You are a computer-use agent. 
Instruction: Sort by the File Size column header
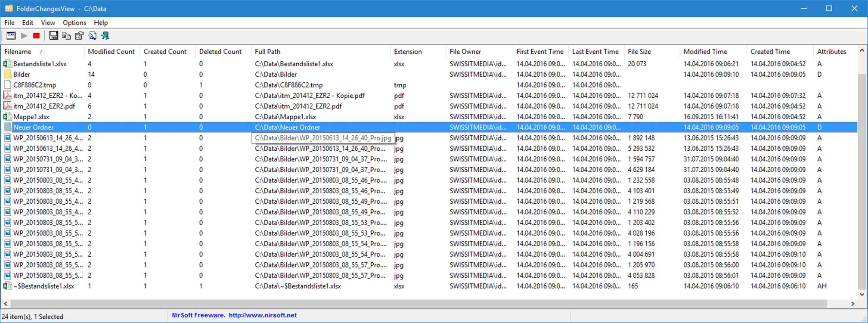tap(652, 52)
